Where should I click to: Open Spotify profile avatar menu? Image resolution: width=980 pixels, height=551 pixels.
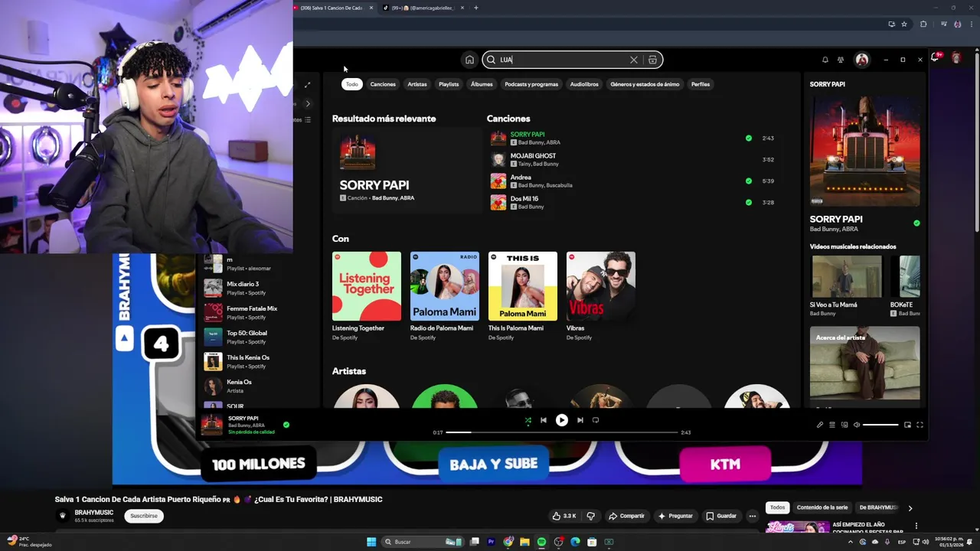pyautogui.click(x=862, y=60)
